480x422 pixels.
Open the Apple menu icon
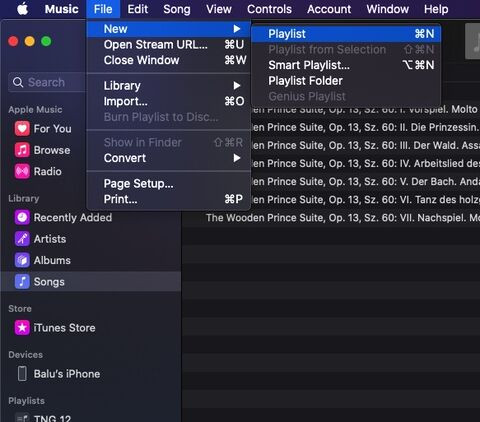(23, 9)
